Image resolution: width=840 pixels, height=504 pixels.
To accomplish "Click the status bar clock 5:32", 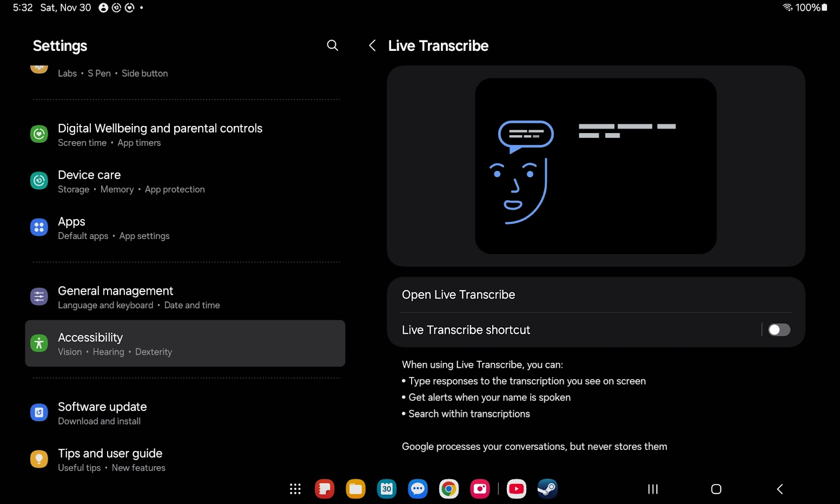I will [23, 8].
